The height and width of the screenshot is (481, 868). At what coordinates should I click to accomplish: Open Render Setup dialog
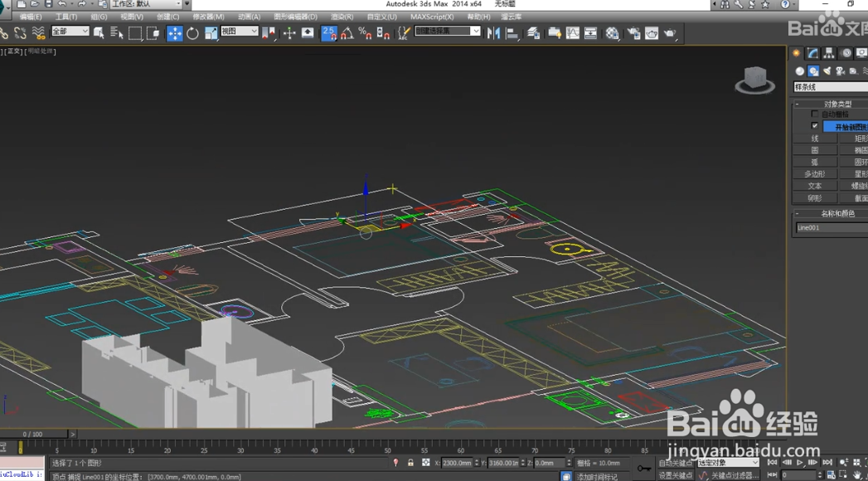pyautogui.click(x=633, y=33)
